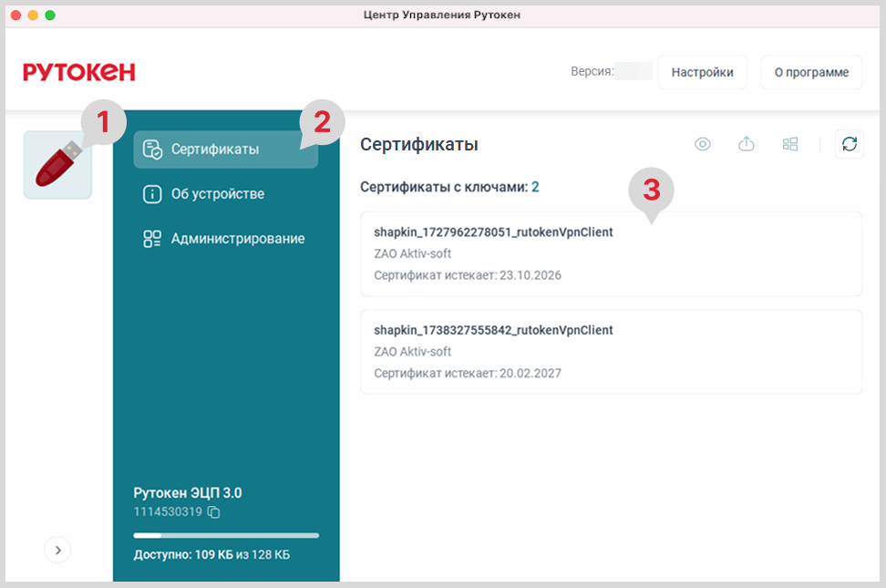Copy the device serial number via copy icon
The width and height of the screenshot is (886, 588).
coord(214,512)
